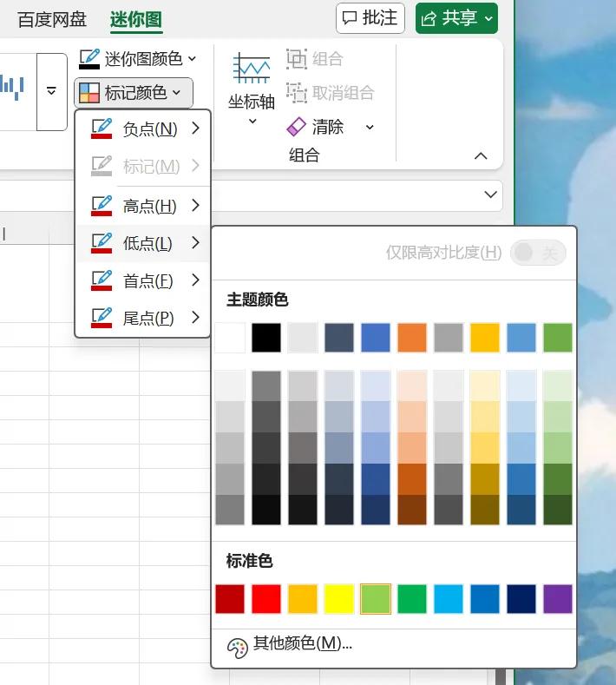Image resolution: width=616 pixels, height=685 pixels.
Task: Open the 共享 button dropdown arrow
Action: 489,18
